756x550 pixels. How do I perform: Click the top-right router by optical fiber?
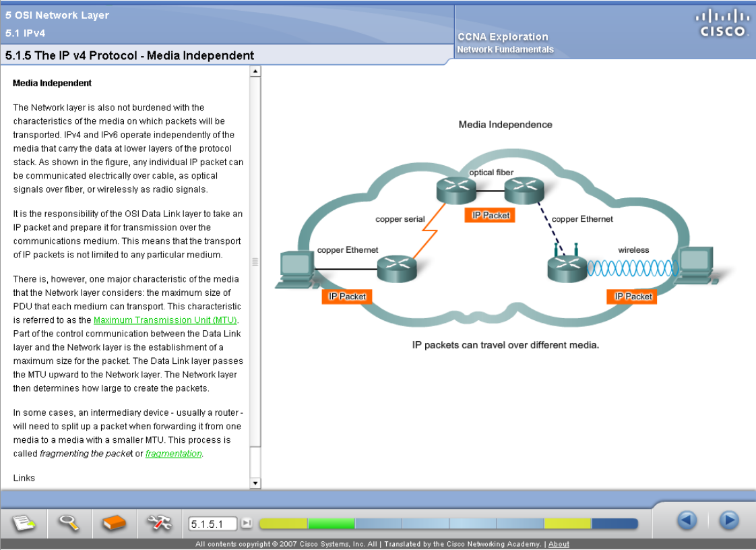[x=524, y=189]
